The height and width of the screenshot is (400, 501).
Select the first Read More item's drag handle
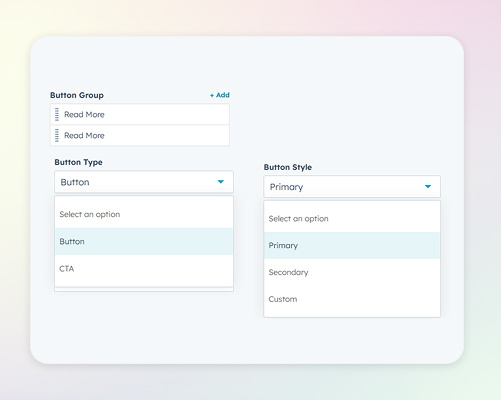57,114
